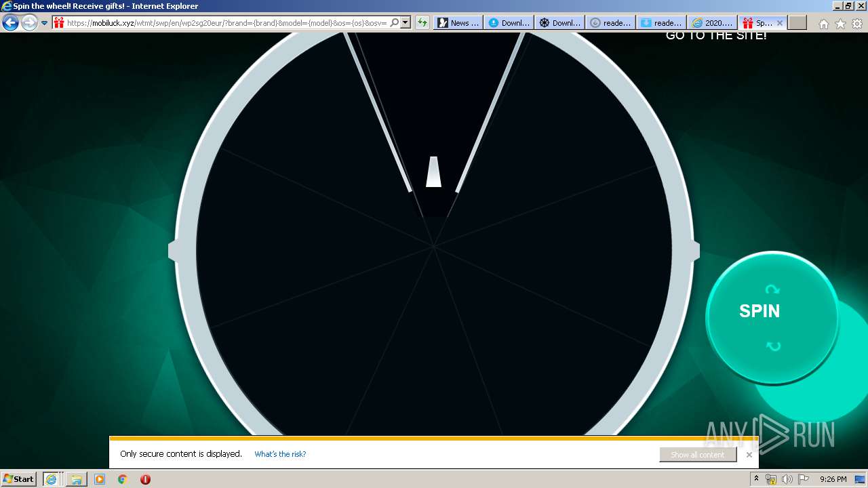This screenshot has height=488, width=868.
Task: Restore down the Internet Explorer window
Action: tap(848, 5)
